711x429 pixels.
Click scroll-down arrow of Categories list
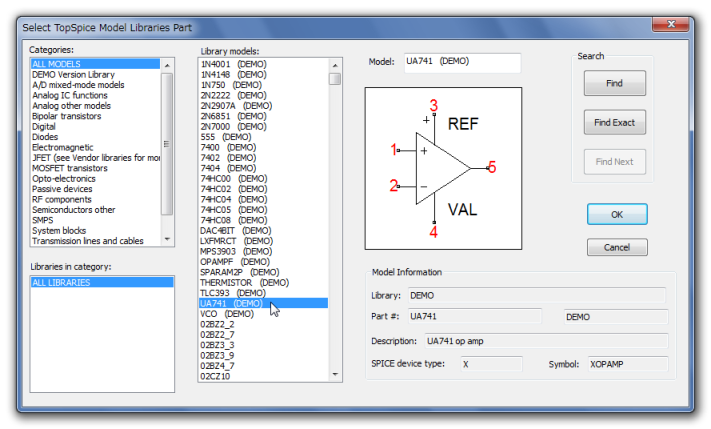coord(167,239)
